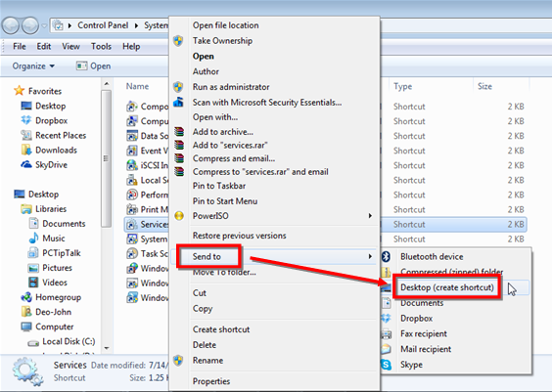
Task: Open the Help menu
Action: click(x=131, y=46)
